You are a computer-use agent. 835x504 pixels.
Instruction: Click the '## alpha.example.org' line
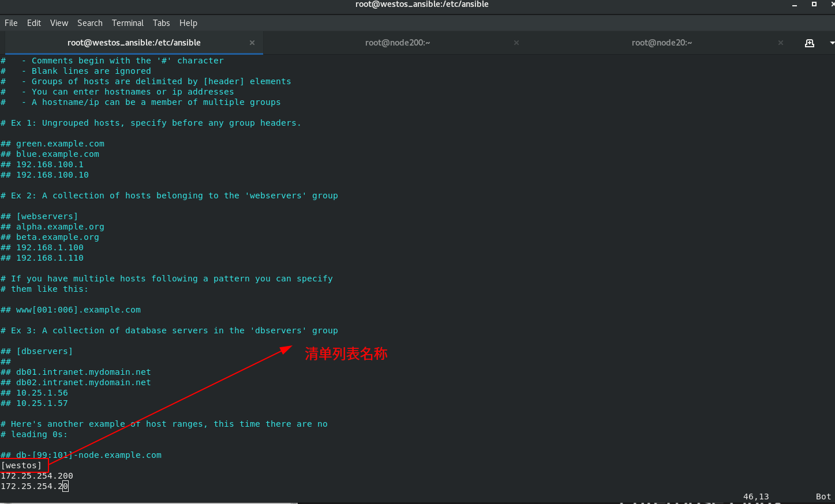53,227
